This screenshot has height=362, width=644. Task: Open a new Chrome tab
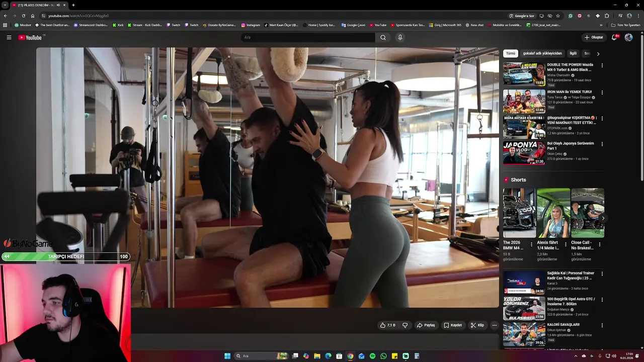point(73,5)
